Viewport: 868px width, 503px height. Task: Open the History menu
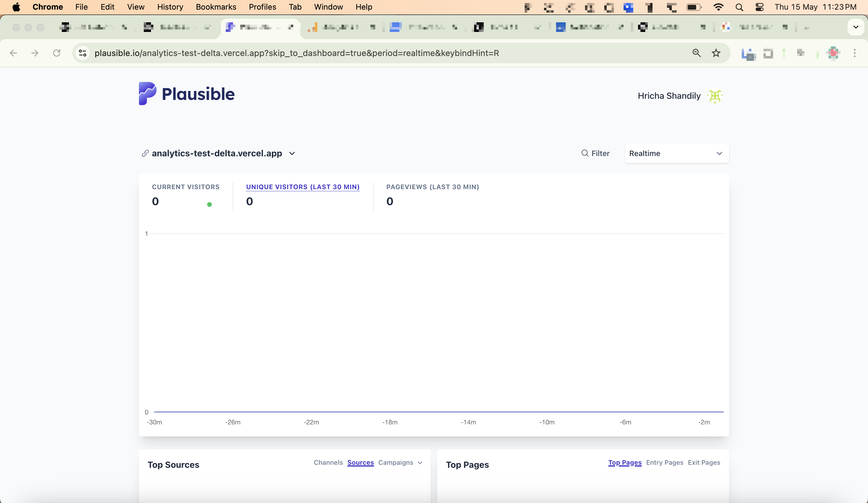click(x=170, y=7)
